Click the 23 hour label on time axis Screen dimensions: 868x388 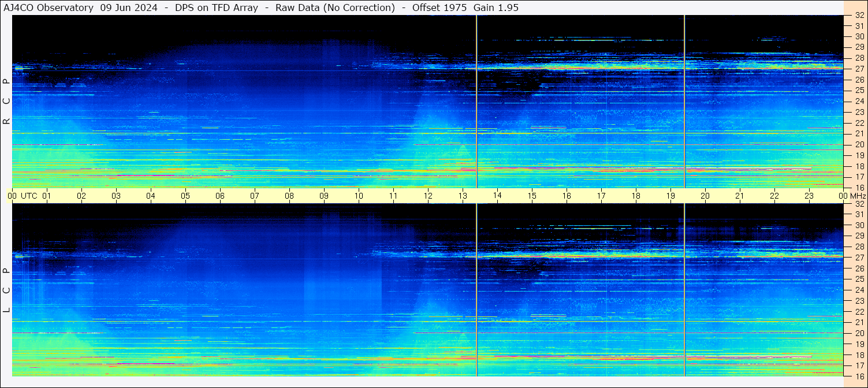click(809, 196)
